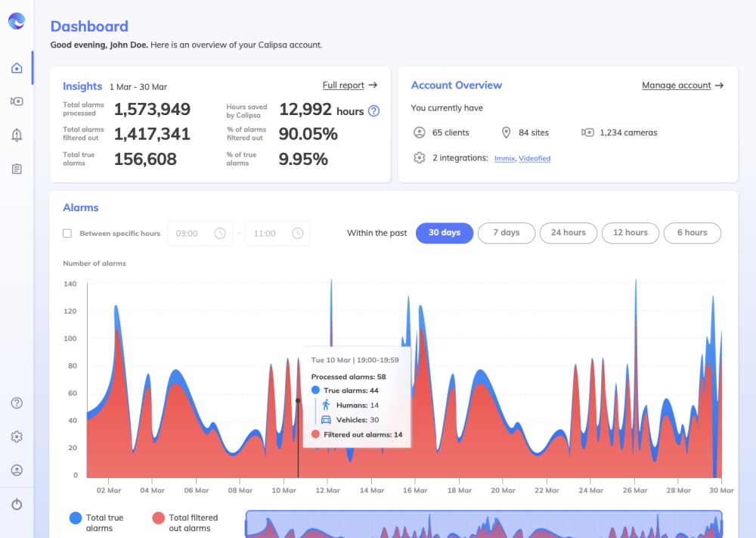Toggle the Total true alarms legend
This screenshot has height=538, width=756.
pos(75,518)
